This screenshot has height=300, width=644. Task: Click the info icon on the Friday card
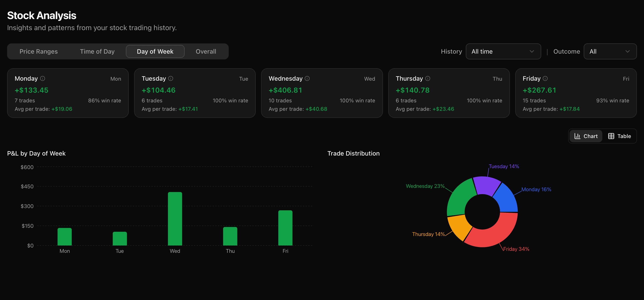pyautogui.click(x=546, y=78)
